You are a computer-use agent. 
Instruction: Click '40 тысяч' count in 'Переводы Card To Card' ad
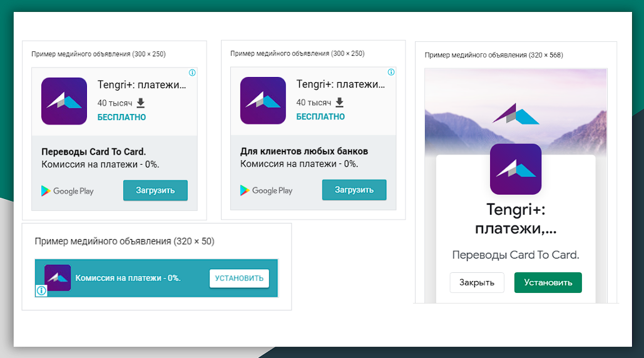(x=115, y=103)
